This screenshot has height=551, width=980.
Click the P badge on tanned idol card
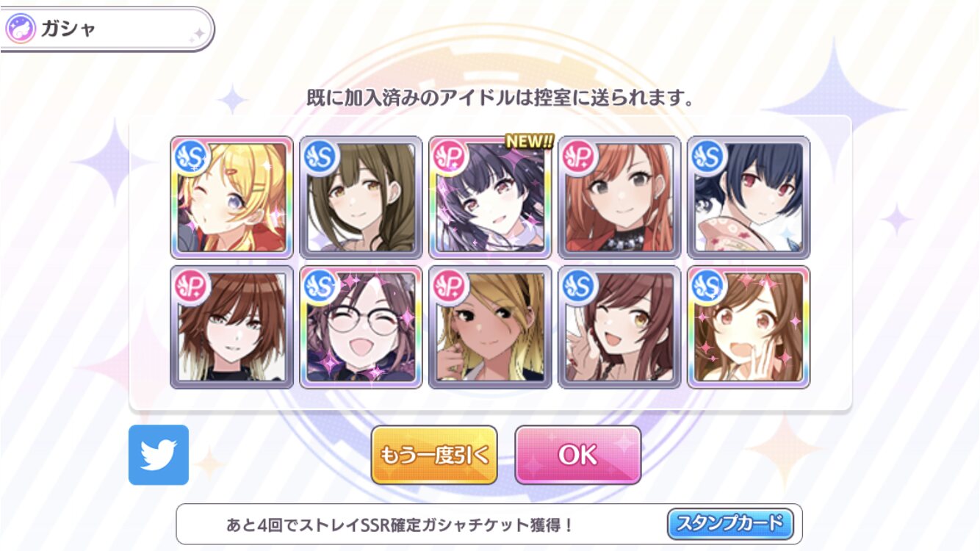click(450, 286)
